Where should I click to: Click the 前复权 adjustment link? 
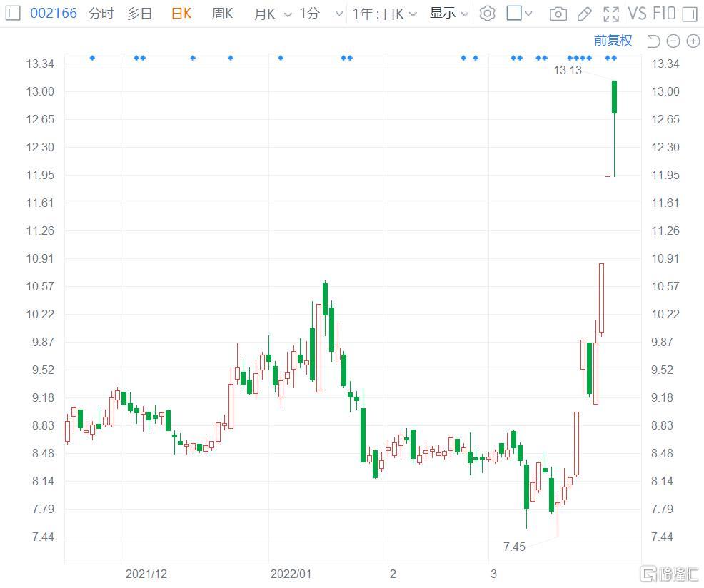[x=613, y=41]
